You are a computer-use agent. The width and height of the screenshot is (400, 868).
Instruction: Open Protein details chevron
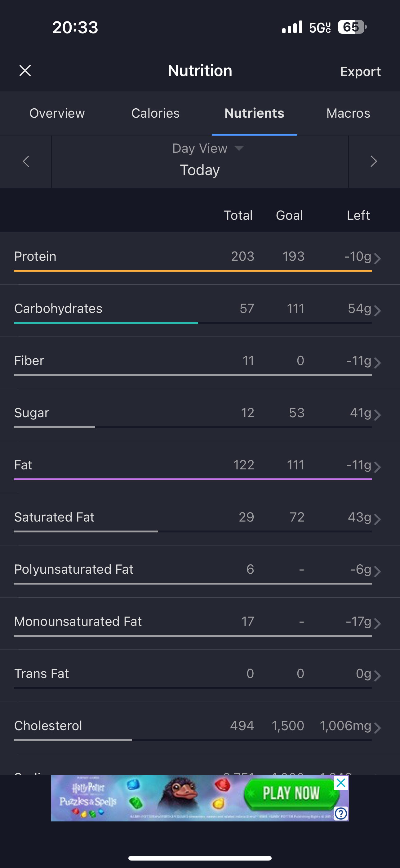(377, 259)
